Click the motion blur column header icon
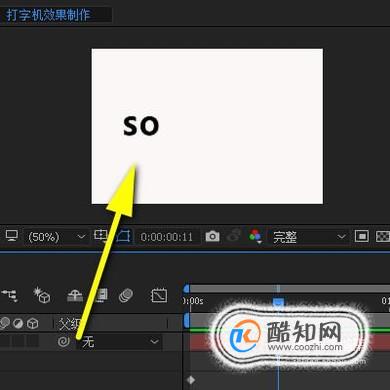390x390 pixels. click(5, 323)
